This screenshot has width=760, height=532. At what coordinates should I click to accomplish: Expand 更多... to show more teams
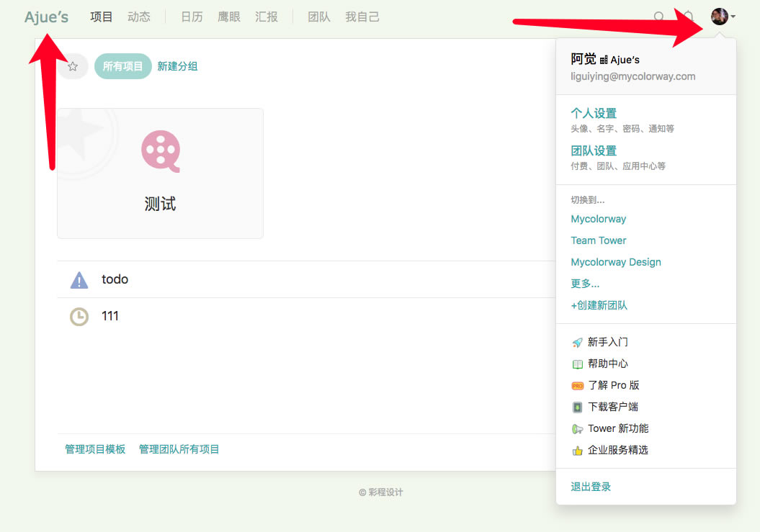(x=585, y=284)
